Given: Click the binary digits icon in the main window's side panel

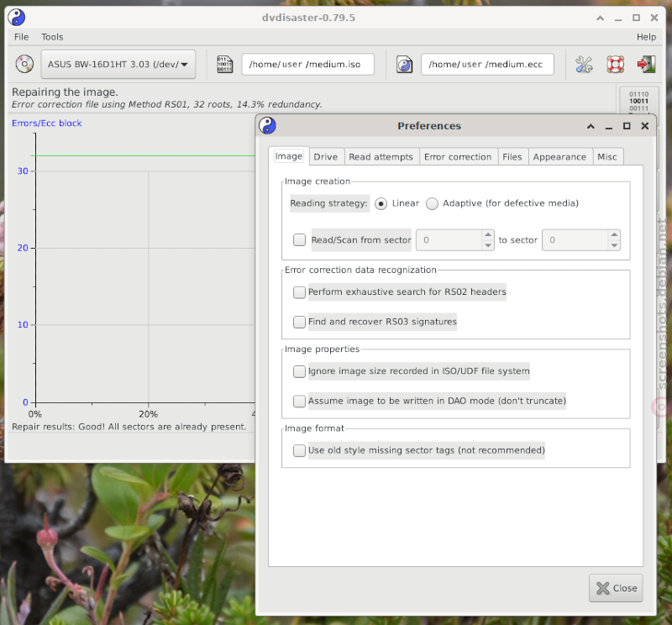Looking at the screenshot, I should 638,101.
